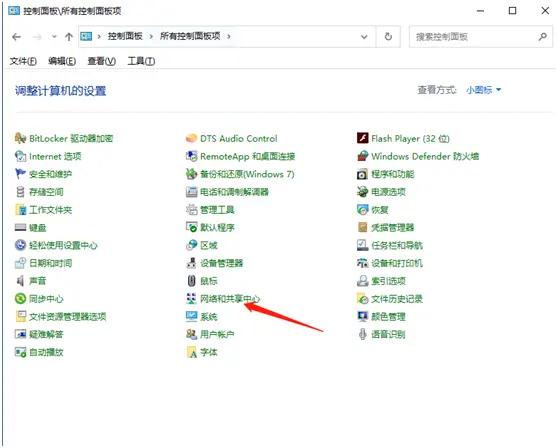Refresh the control panel view
Image resolution: width=558 pixels, height=448 pixels.
tap(388, 36)
